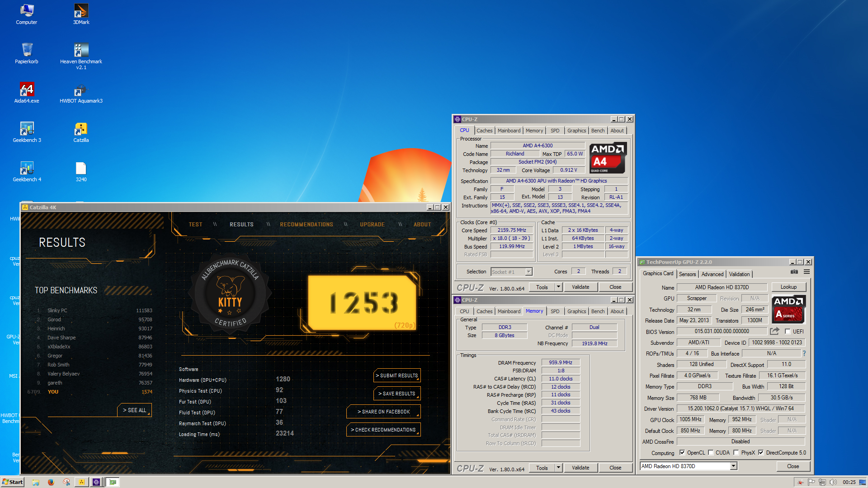Open the GPU-Z hamburger menu icon
868x488 pixels.
(807, 272)
